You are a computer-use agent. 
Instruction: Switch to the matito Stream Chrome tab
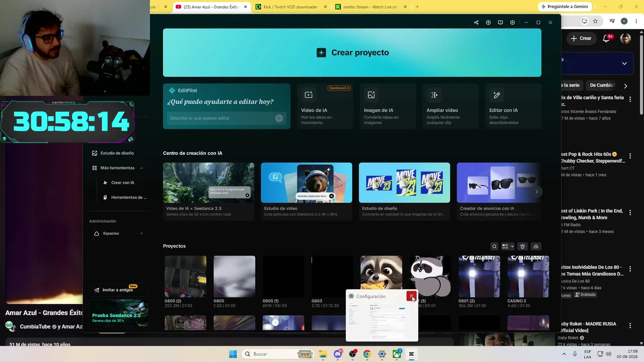pos(370,7)
